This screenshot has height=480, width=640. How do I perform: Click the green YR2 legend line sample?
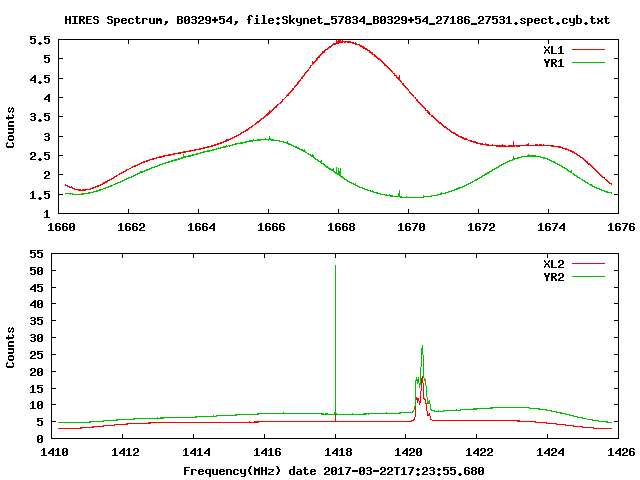click(x=588, y=277)
